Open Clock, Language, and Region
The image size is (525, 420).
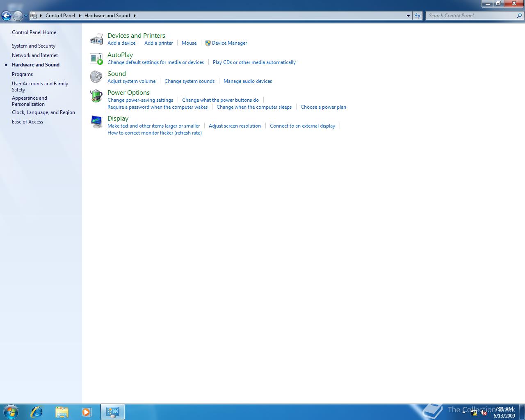[43, 112]
